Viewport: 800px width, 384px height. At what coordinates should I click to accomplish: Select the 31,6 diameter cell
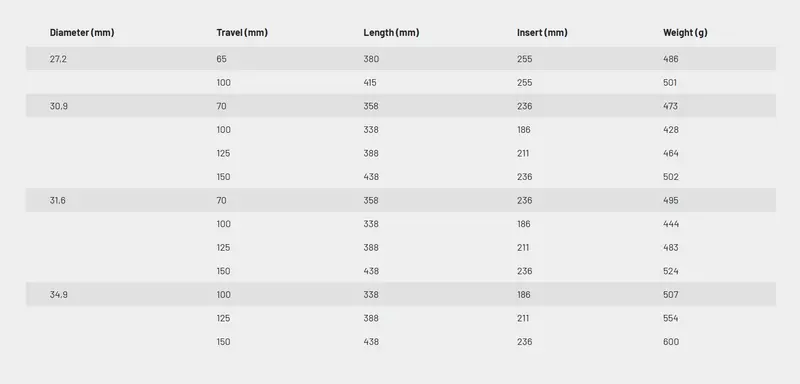coord(58,200)
